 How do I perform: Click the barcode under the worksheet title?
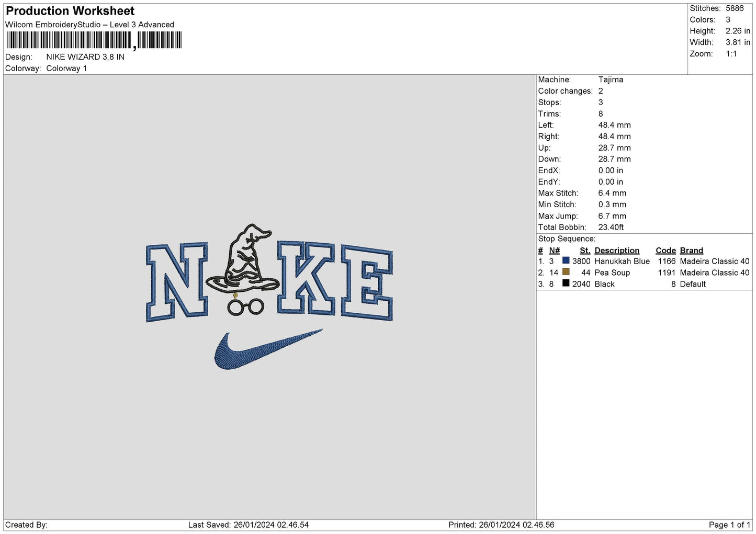tap(94, 40)
